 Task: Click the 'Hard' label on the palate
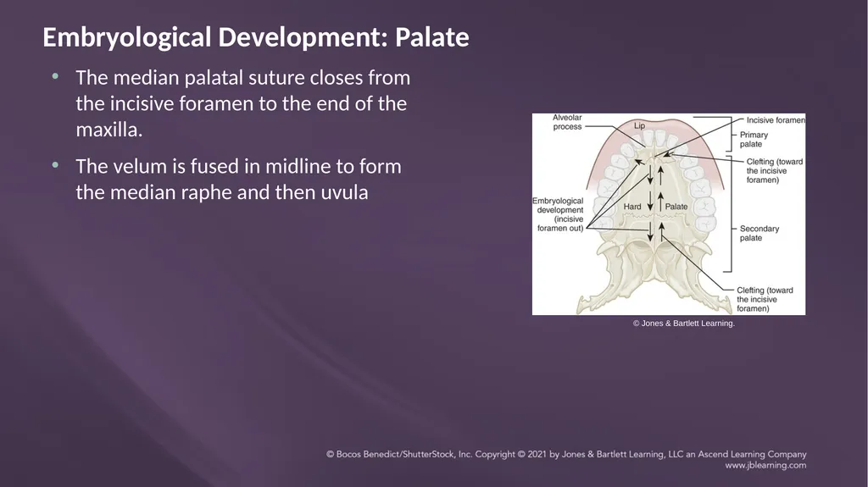click(x=632, y=207)
